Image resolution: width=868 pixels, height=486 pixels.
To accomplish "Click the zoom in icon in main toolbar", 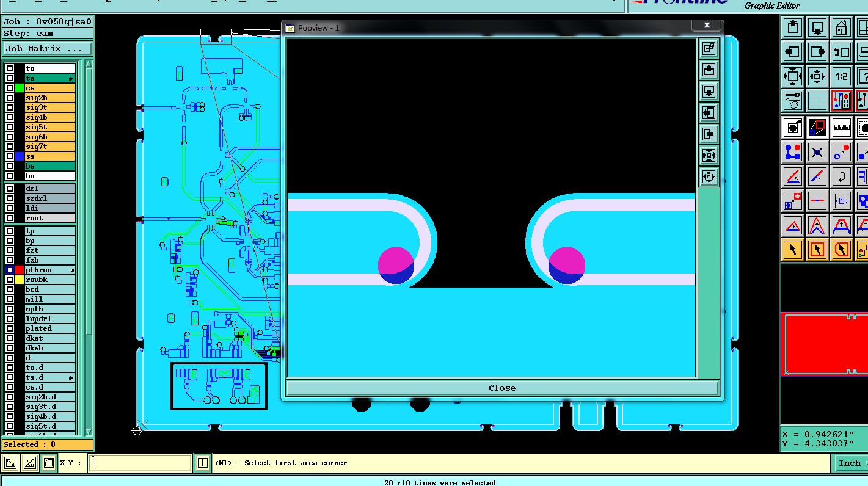I will [x=793, y=76].
